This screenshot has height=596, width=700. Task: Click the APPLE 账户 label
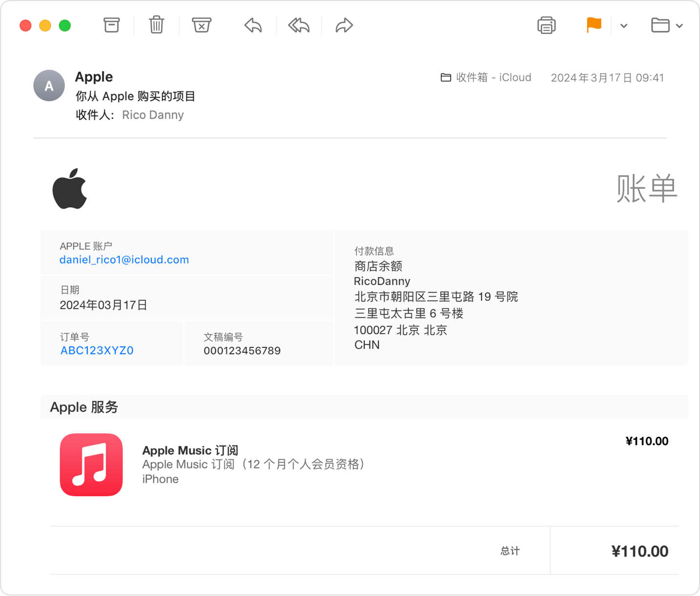[x=86, y=246]
